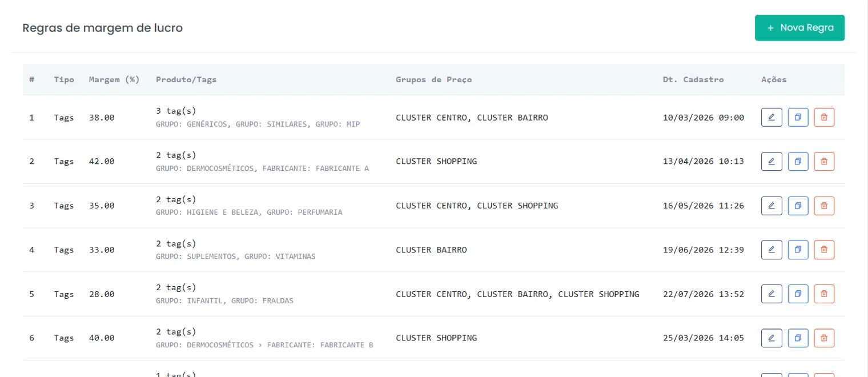This screenshot has width=868, height=377.
Task: Click the 3 tag(s) count in rule 1
Action: pos(176,111)
